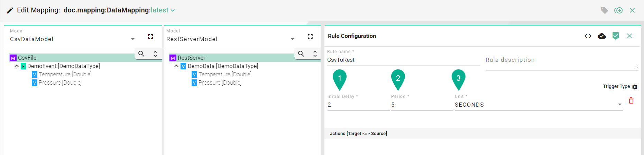This screenshot has width=644, height=155.
Task: Open the Unit SECONDS dropdown
Action: coord(619,105)
